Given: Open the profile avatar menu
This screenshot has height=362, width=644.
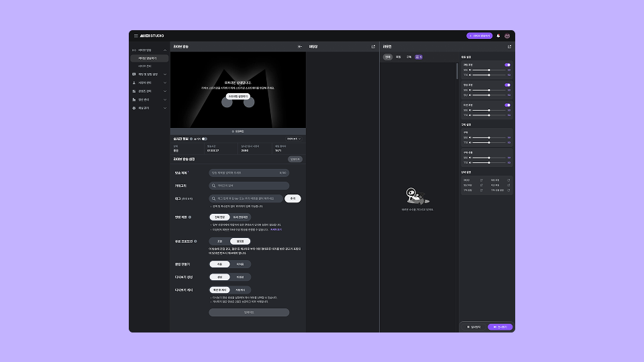Looking at the screenshot, I should pos(507,36).
